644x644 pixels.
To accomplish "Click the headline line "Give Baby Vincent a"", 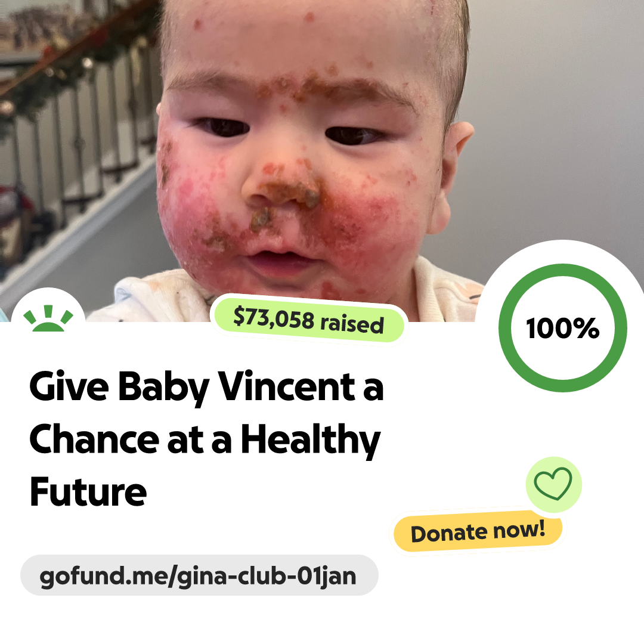I will tap(206, 386).
